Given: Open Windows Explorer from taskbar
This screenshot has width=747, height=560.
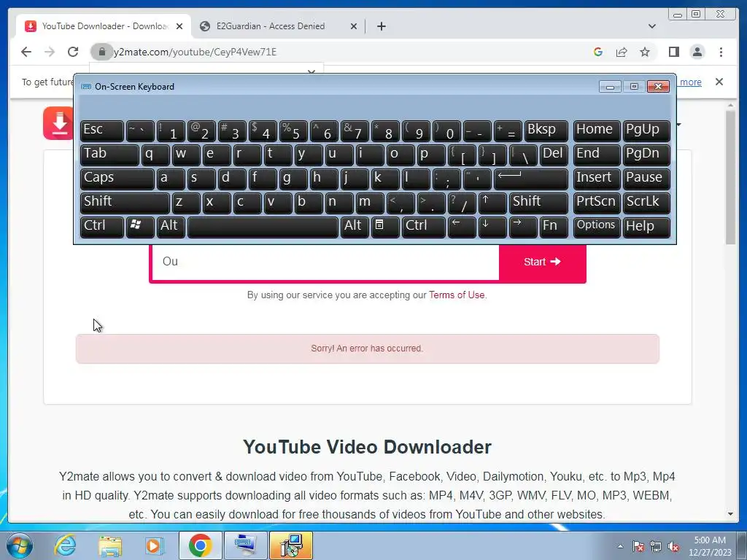Looking at the screenshot, I should [110, 545].
